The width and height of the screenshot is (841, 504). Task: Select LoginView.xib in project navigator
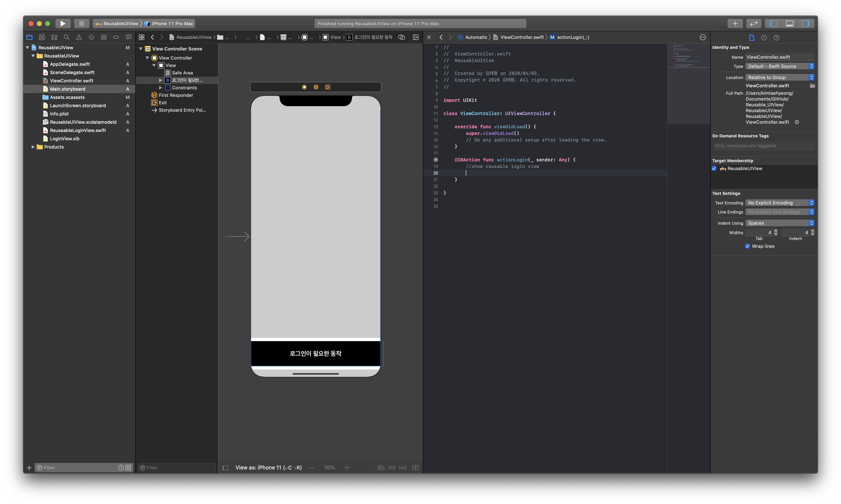65,139
